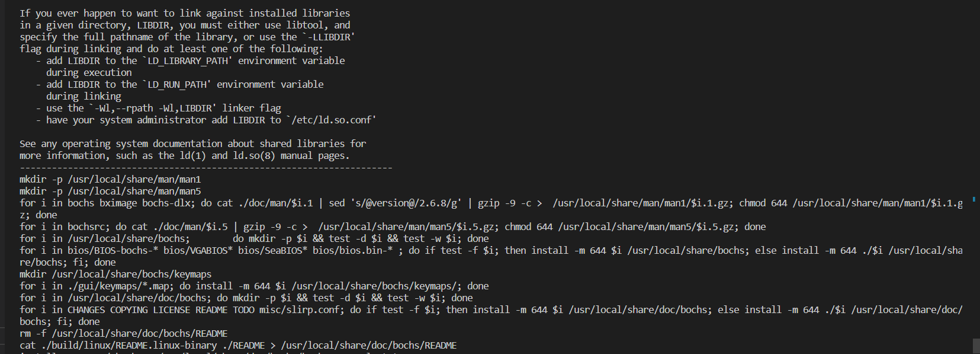Open the /usr/local/share/bochs/keymaps path in mkdir line
Image resolution: width=980 pixels, height=354 pixels.
131,274
